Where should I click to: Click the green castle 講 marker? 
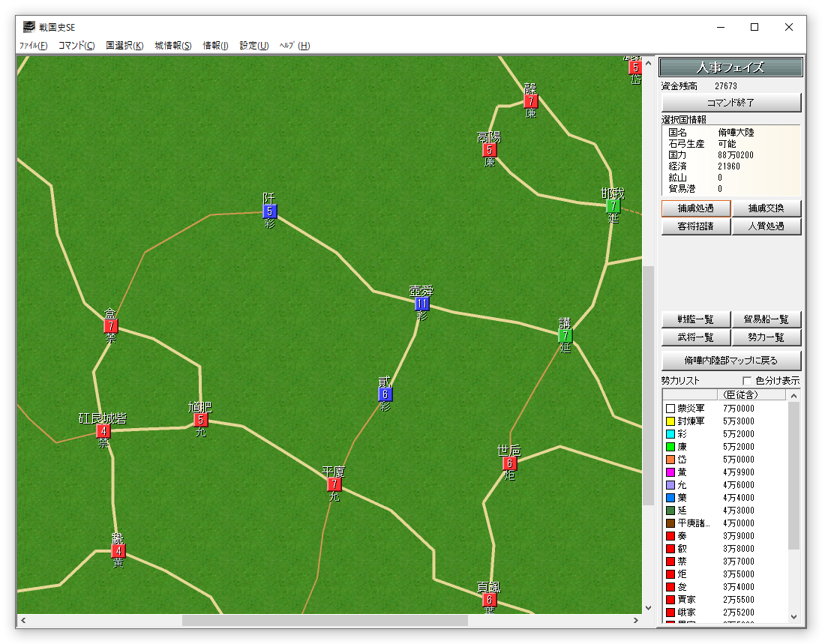tap(565, 336)
